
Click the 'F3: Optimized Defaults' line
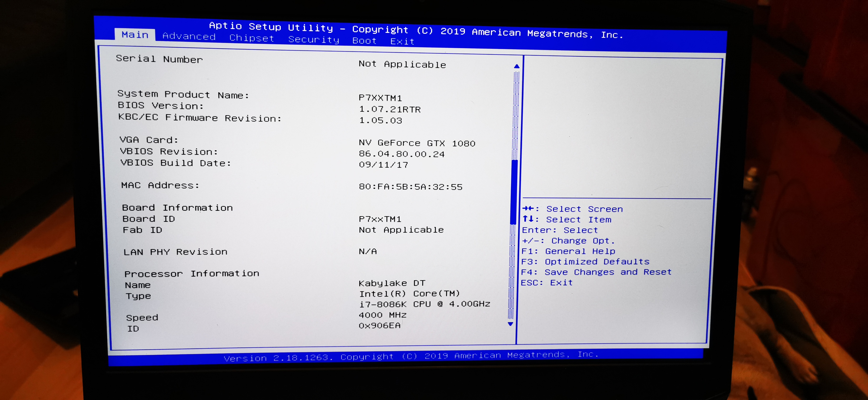pos(585,261)
